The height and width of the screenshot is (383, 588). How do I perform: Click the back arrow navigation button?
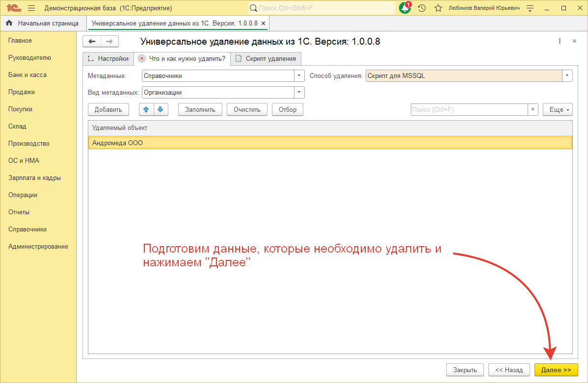92,42
